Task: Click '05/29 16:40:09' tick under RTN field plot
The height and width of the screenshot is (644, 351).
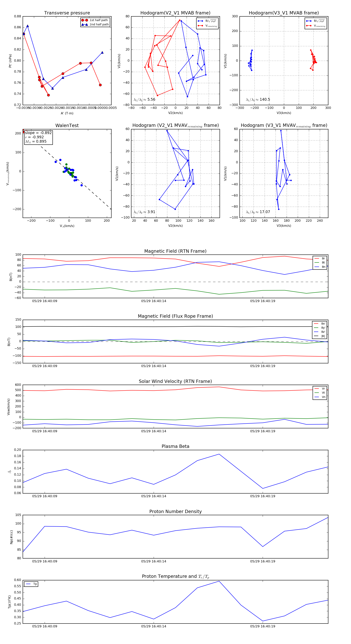Action: pos(45,301)
